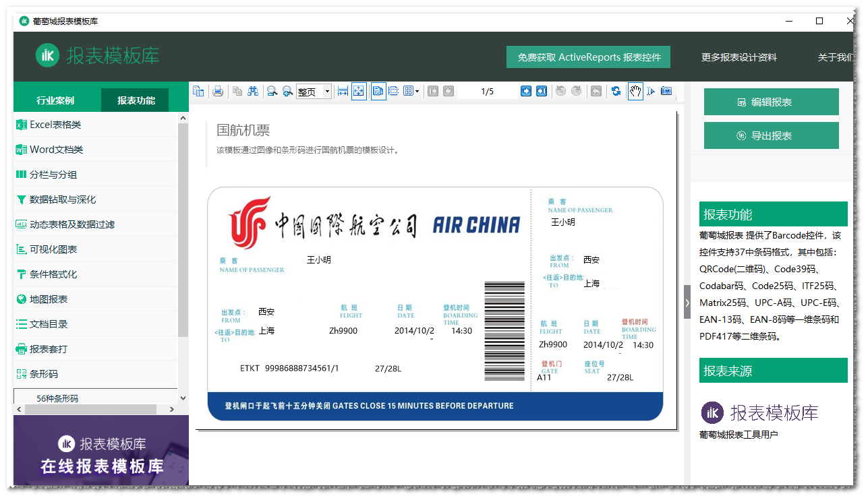Open the 文档目录 category
This screenshot has width=868, height=500.
tap(96, 324)
